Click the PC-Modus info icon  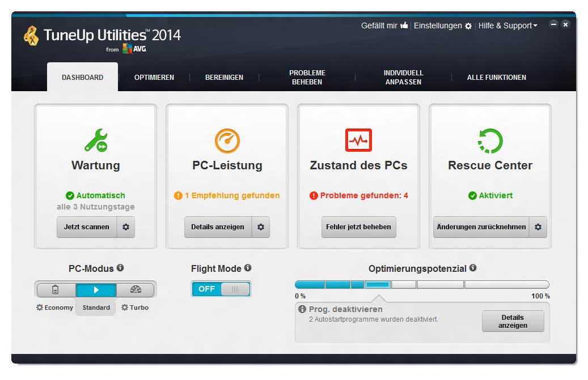click(120, 268)
